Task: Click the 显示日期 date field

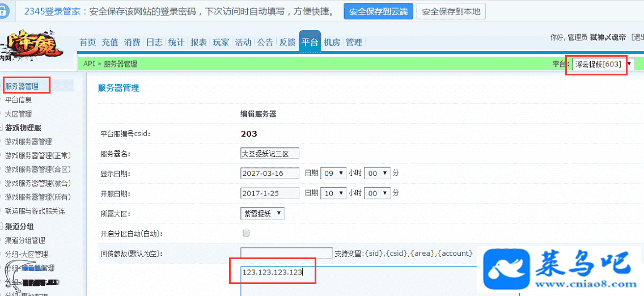Action: (269, 173)
